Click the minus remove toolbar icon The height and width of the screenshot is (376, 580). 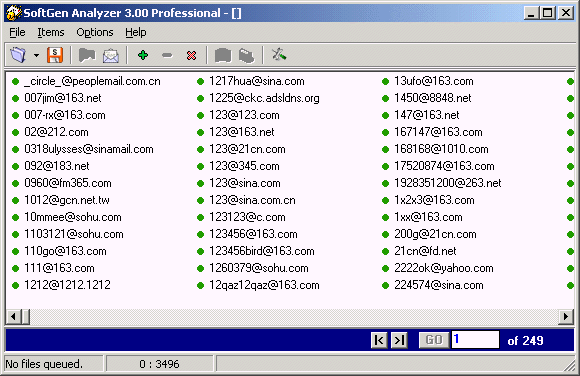167,56
